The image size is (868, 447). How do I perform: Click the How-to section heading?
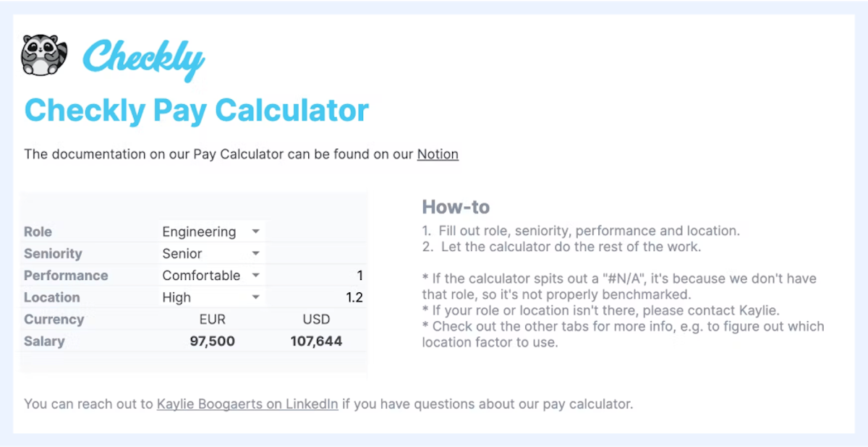coord(456,207)
